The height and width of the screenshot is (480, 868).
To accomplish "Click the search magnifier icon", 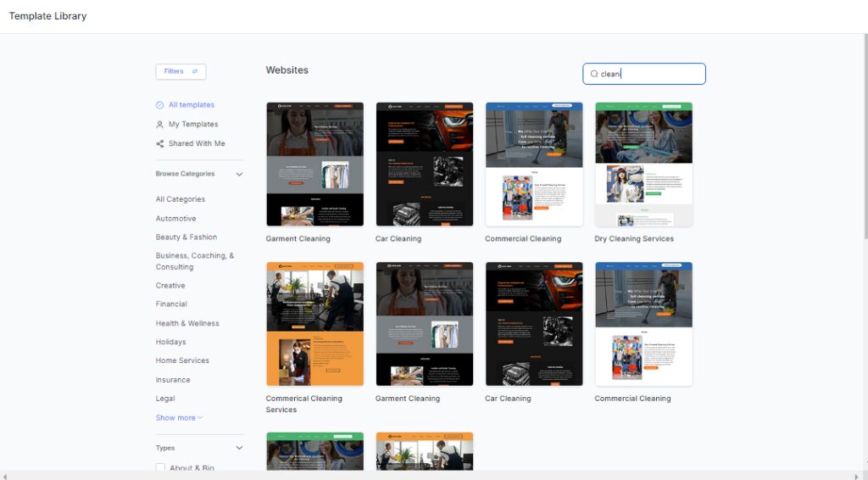I will pyautogui.click(x=594, y=75).
